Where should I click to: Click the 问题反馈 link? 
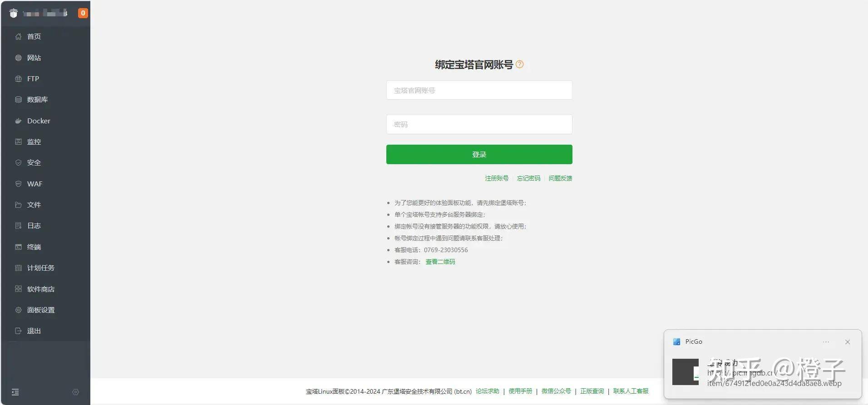(x=560, y=178)
